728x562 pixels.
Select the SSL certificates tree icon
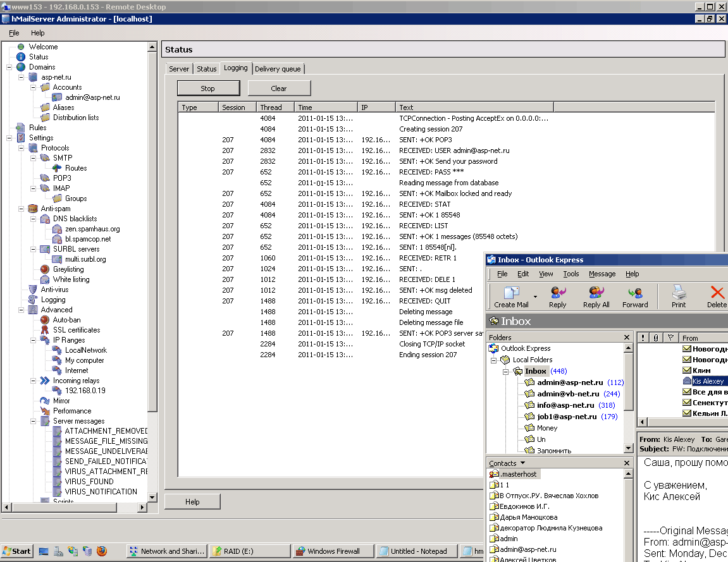click(45, 330)
